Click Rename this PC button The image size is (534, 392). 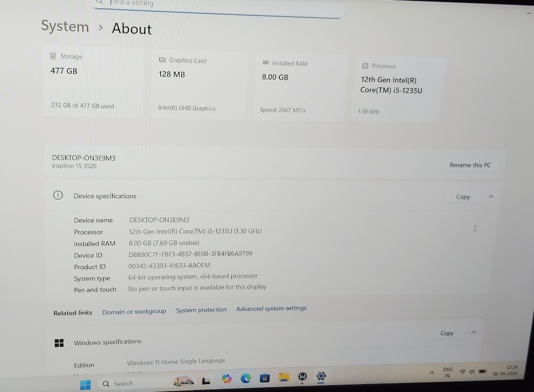click(x=470, y=165)
